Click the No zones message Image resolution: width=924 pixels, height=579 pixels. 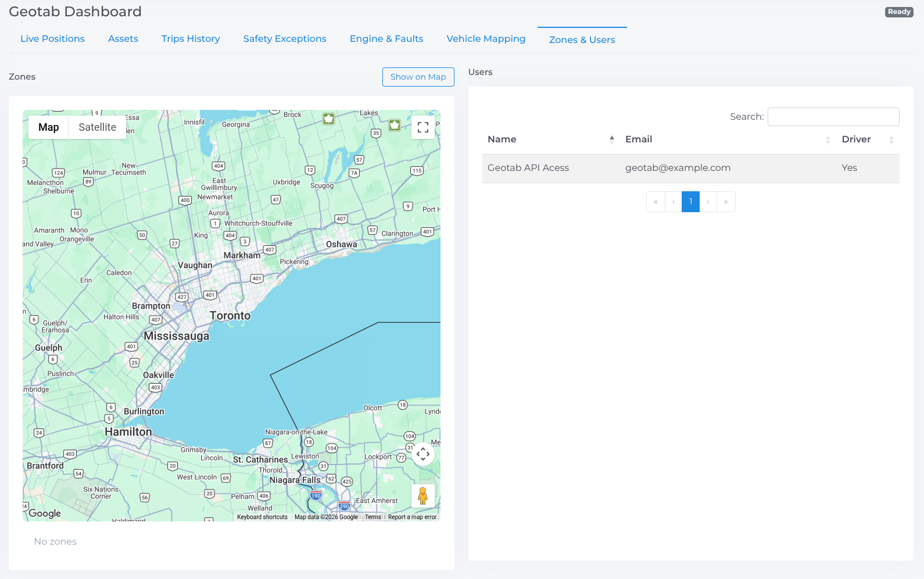(55, 542)
